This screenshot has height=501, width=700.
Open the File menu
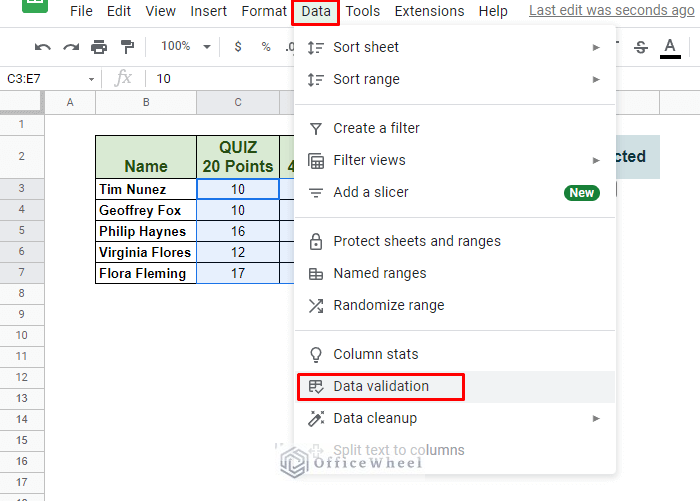pos(81,11)
